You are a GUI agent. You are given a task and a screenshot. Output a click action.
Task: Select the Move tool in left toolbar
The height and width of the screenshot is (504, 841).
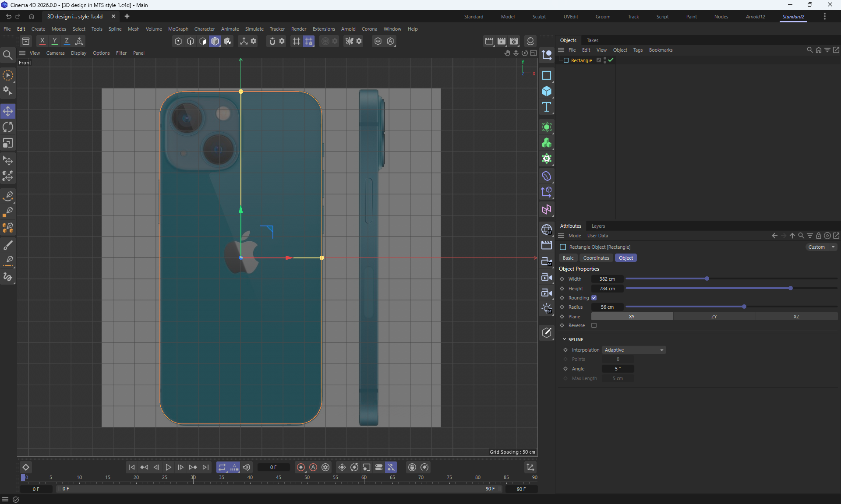[x=8, y=111]
